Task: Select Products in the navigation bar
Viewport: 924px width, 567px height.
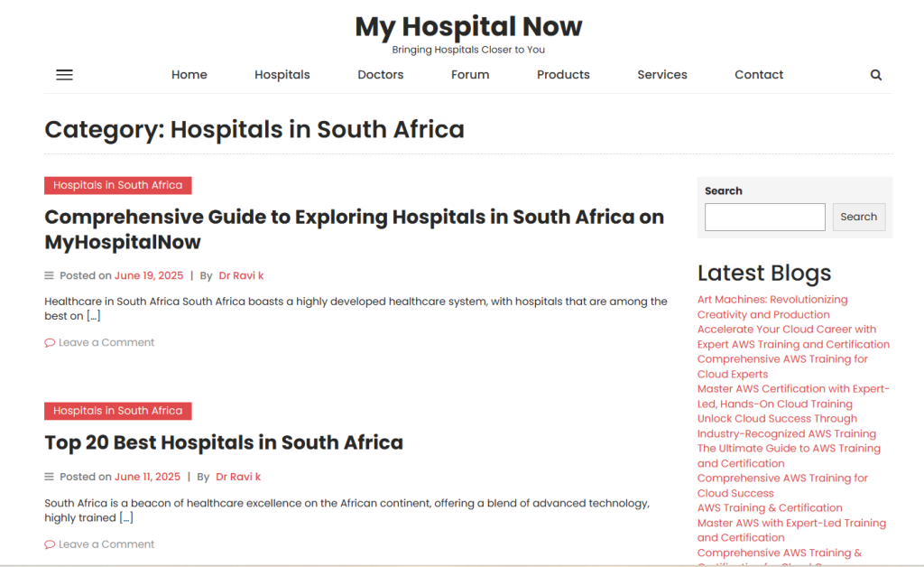Action: click(563, 75)
